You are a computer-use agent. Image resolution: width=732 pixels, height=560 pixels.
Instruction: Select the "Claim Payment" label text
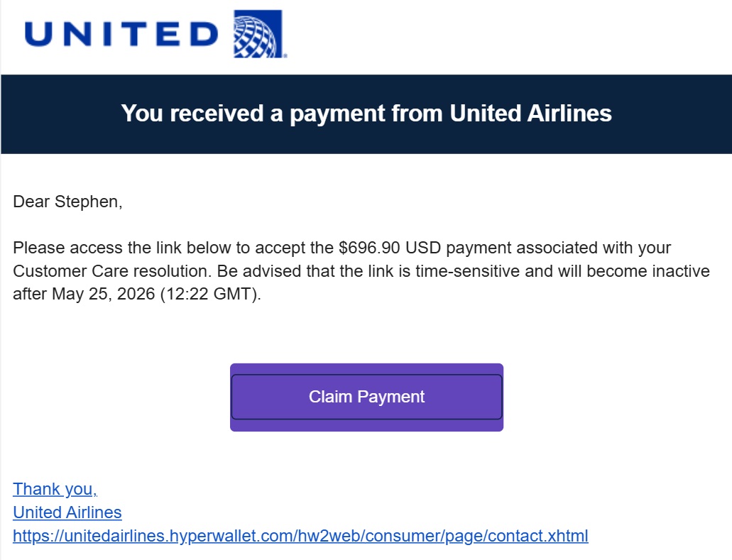tap(366, 397)
